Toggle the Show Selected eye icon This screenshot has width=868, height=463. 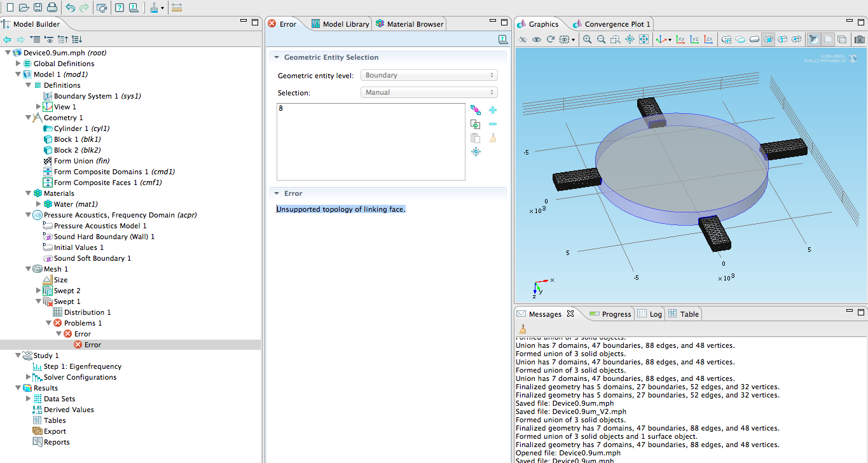tap(536, 39)
